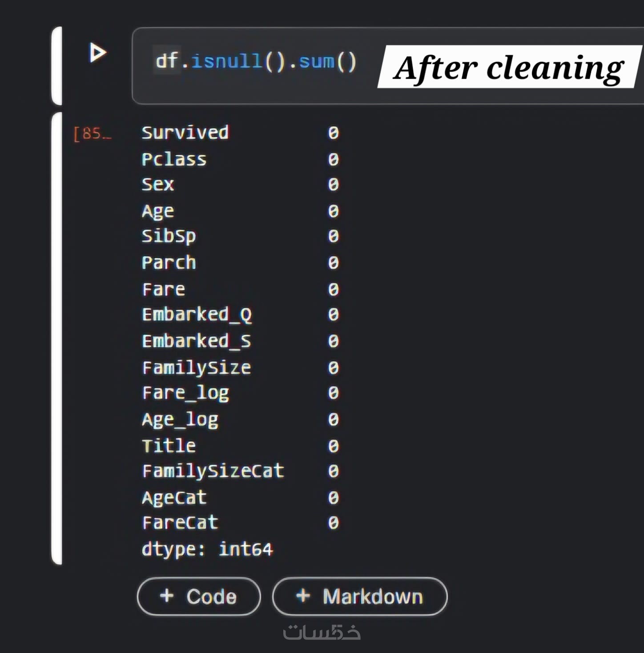This screenshot has height=653, width=644.
Task: Run the df.isnull().sum() cell
Action: [98, 53]
